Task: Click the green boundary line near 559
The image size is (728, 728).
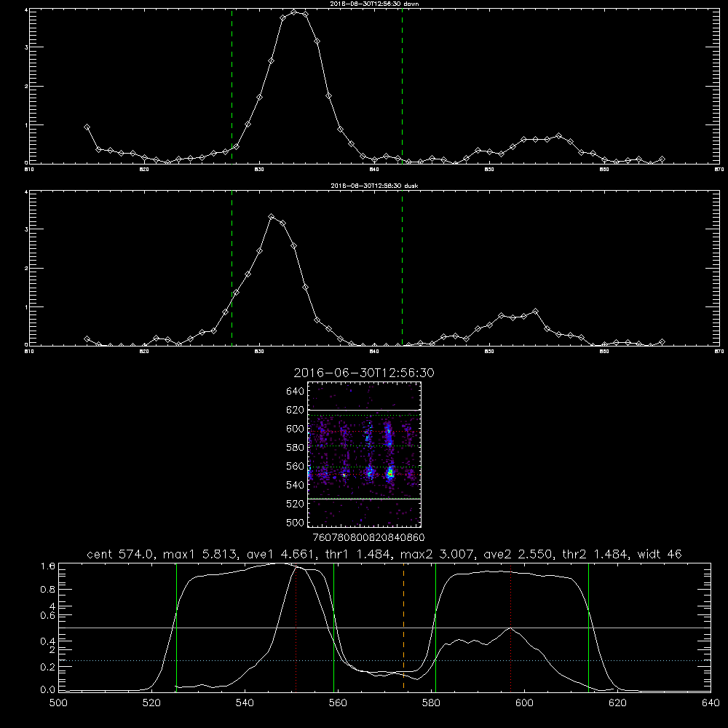Action: [334, 627]
